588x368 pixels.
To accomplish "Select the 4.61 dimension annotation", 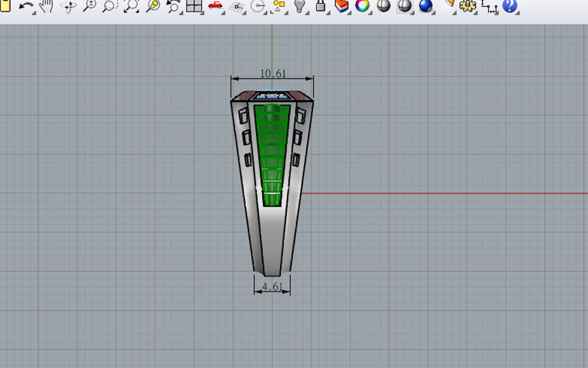I will (272, 287).
